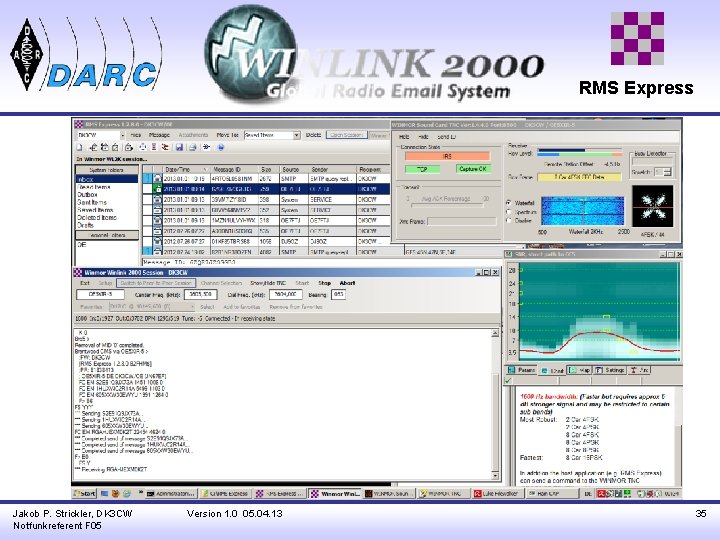Click the green Capture OK indicator

[x=473, y=169]
